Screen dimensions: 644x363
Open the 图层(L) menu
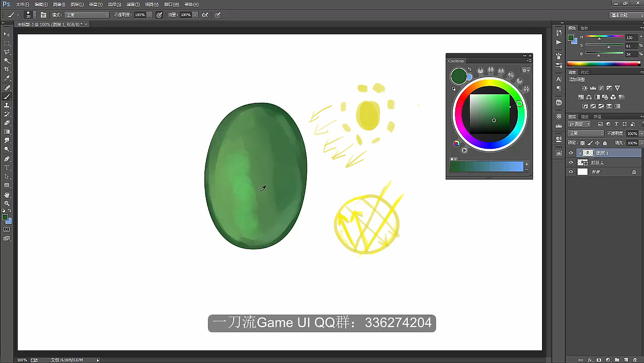click(77, 4)
